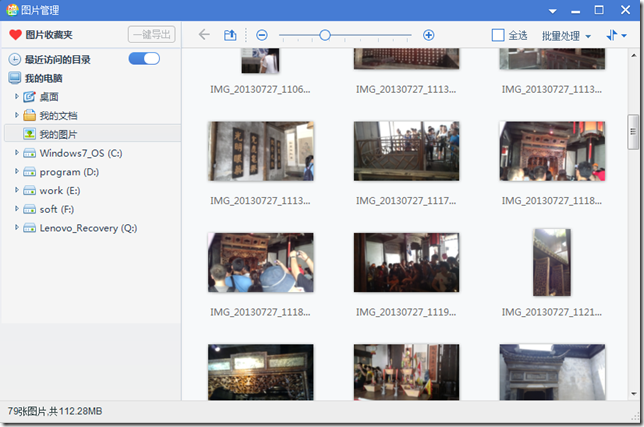Click the heart icon for 图片收藏夹
The height and width of the screenshot is (427, 644).
[x=15, y=35]
